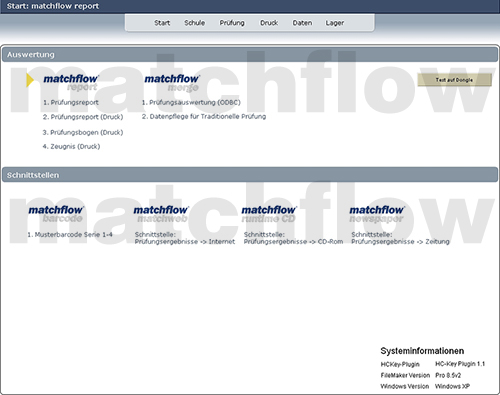The image size is (500, 395).
Task: Open the matchflow runtime CD logo
Action: pyautogui.click(x=269, y=214)
